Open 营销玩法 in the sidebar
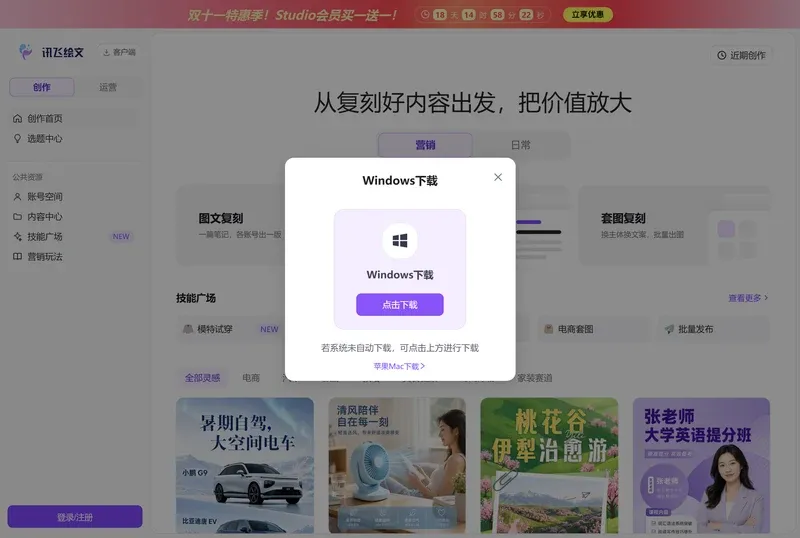 point(74,256)
